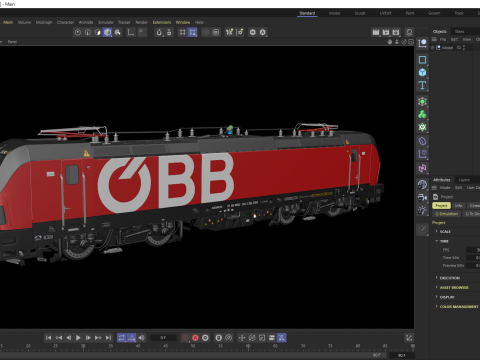Toggle playback sound speaker icon
This screenshot has width=480, height=360.
(x=142, y=338)
